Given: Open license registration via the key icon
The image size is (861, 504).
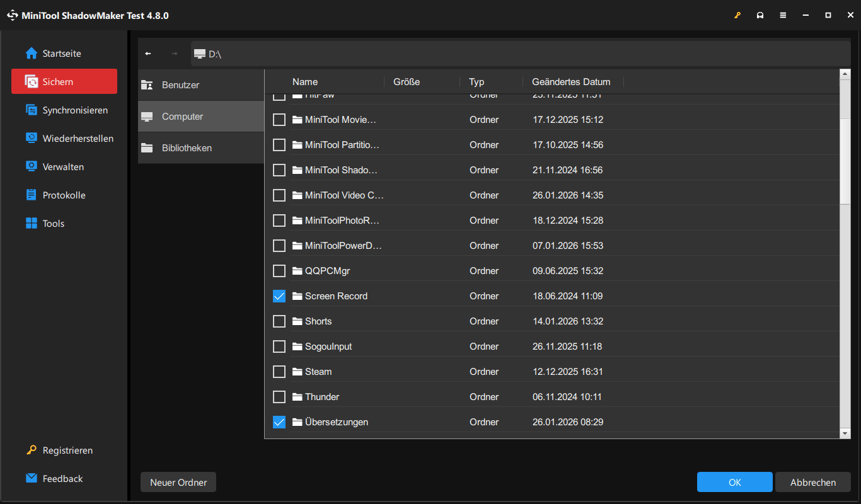Looking at the screenshot, I should tap(737, 14).
